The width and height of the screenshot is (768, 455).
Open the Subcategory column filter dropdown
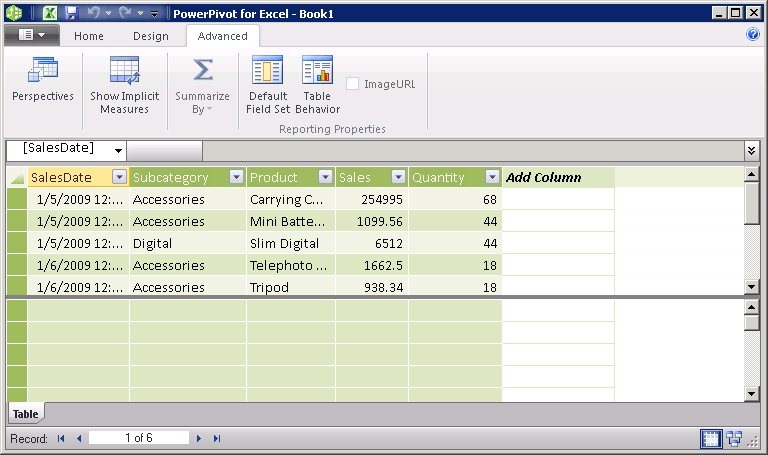point(237,177)
